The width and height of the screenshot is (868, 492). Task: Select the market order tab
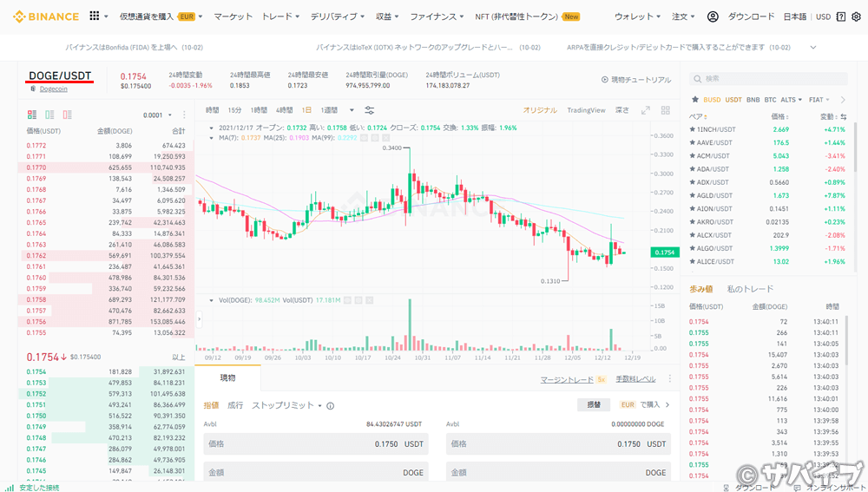[x=235, y=406]
